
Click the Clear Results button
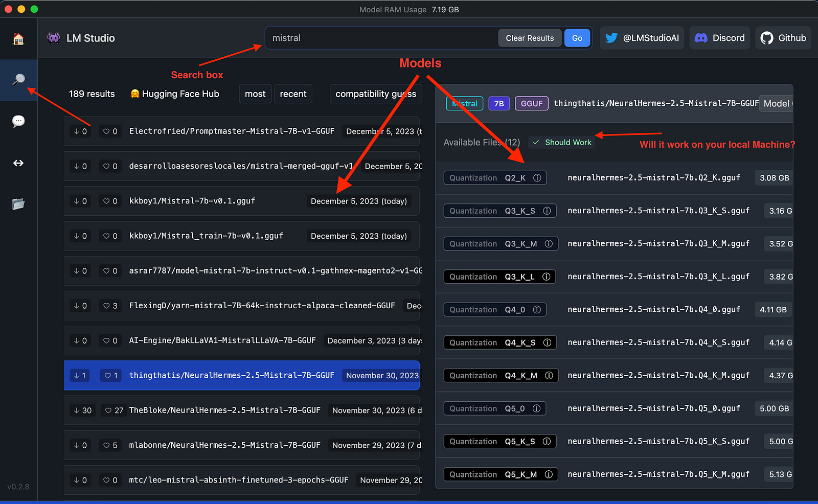pos(529,37)
